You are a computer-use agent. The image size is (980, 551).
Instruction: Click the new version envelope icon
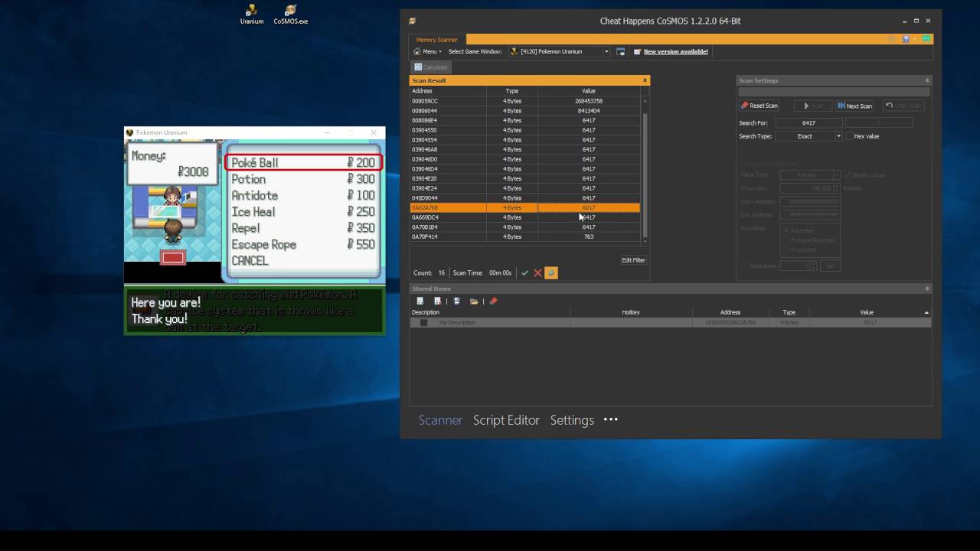(x=638, y=51)
